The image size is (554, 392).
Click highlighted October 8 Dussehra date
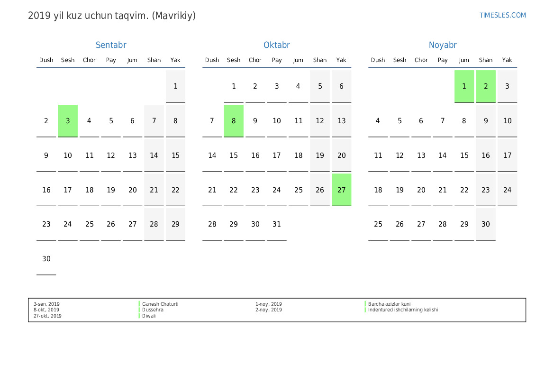pos(234,121)
